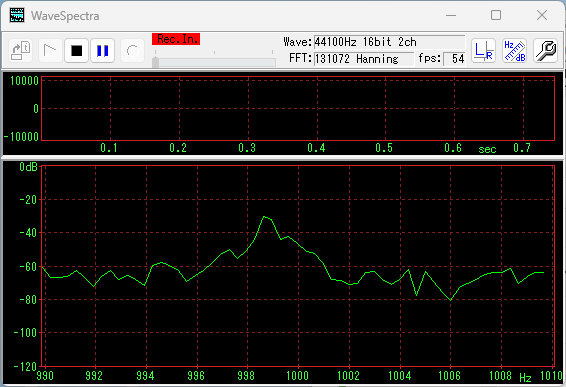Maximize the WaveSpectra window
This screenshot has width=566, height=387.
(496, 15)
